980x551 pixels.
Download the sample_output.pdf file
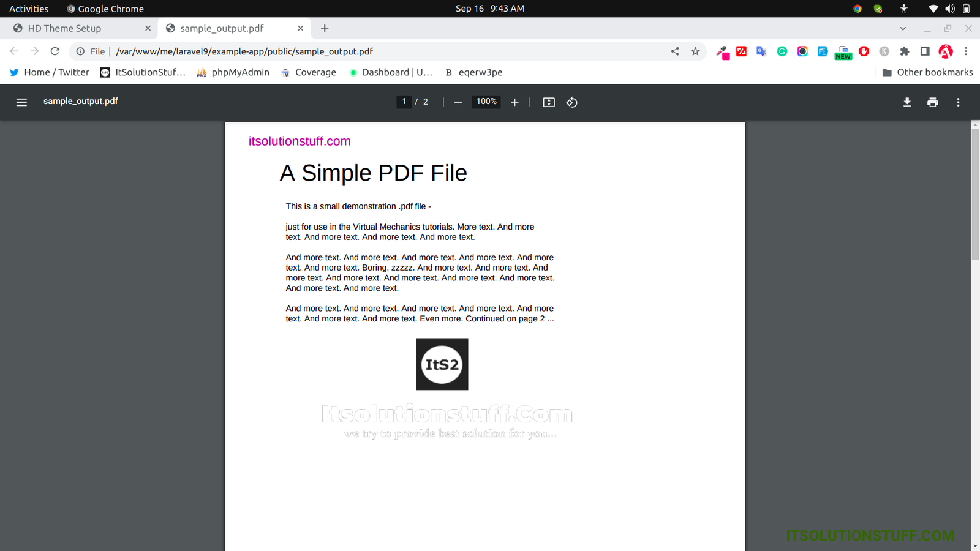point(907,102)
